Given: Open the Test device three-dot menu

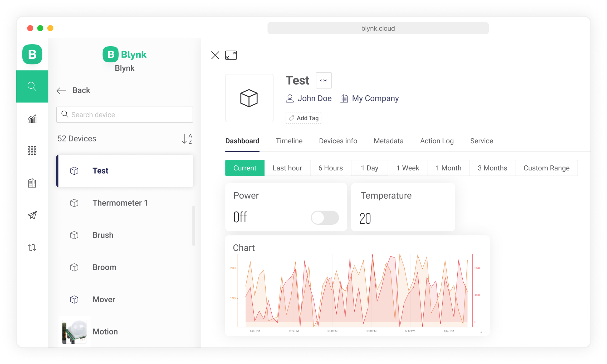Looking at the screenshot, I should tap(324, 81).
